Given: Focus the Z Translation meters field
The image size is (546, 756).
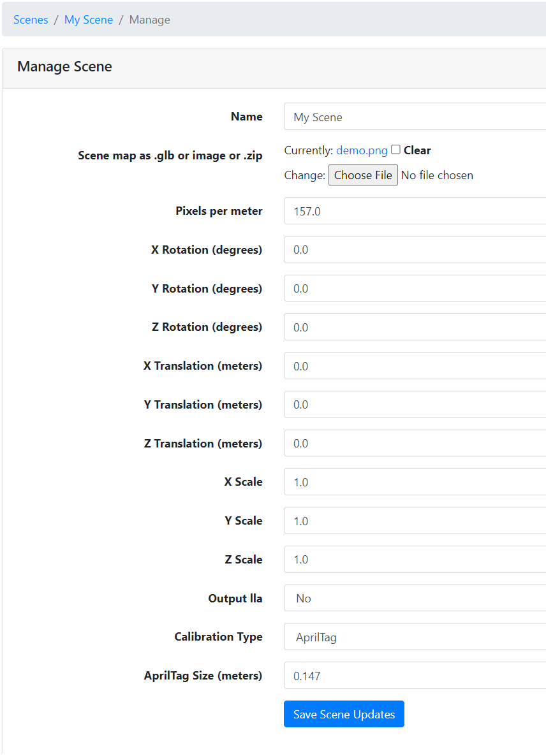Looking at the screenshot, I should [x=415, y=443].
